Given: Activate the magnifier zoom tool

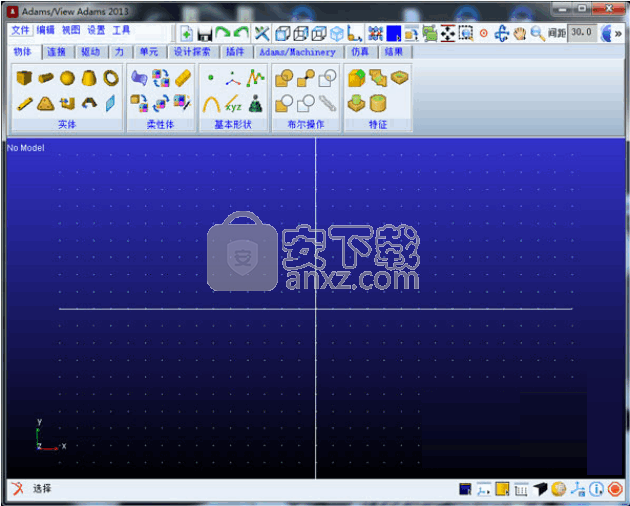Looking at the screenshot, I should 537,33.
